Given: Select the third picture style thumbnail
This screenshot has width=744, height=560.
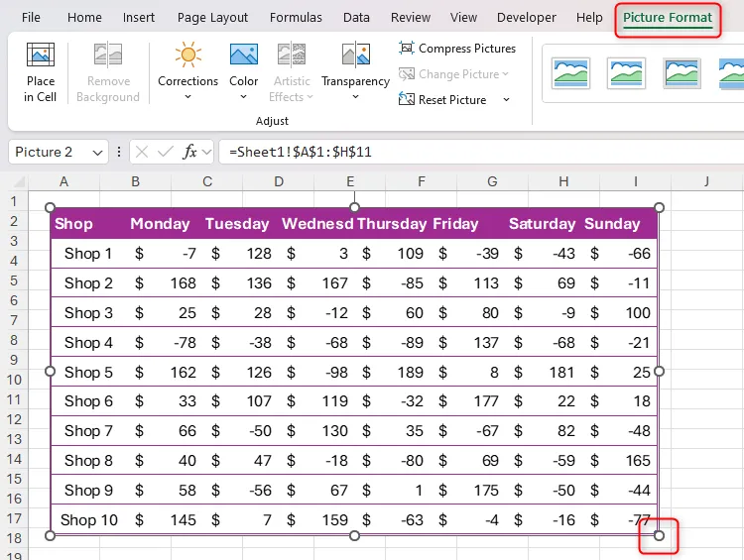Looking at the screenshot, I should pyautogui.click(x=682, y=71).
